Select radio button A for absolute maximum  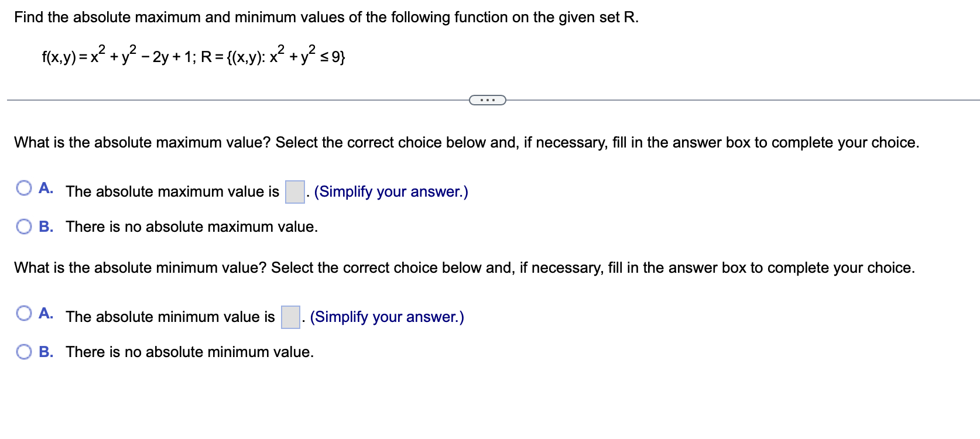click(24, 187)
